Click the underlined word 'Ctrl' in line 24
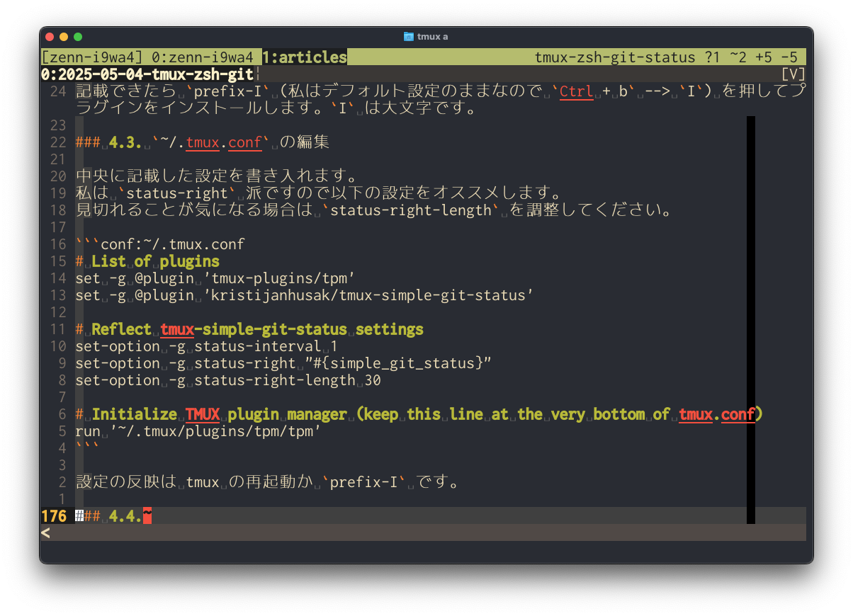 577,91
